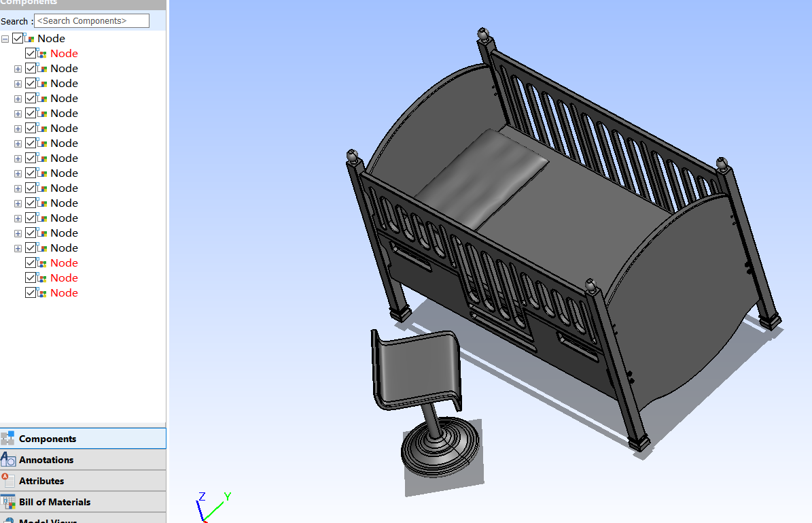Click the root Node assembly icon

(29, 39)
